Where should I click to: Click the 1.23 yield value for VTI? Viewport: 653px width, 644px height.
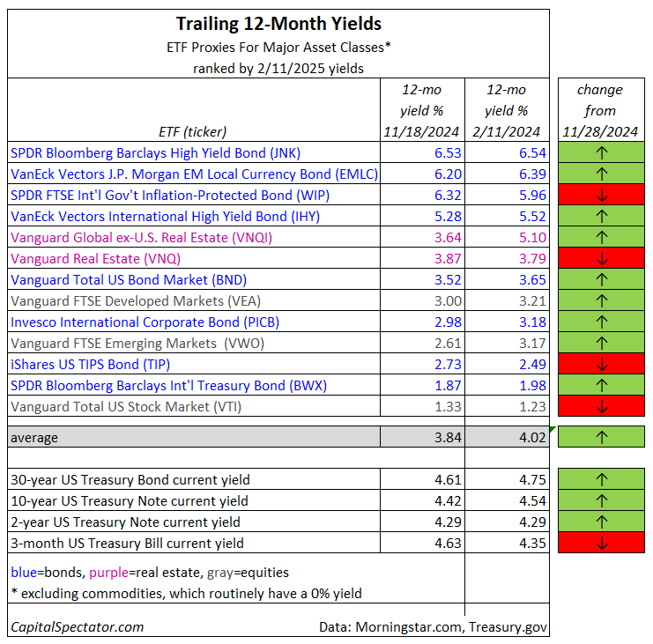click(x=531, y=407)
